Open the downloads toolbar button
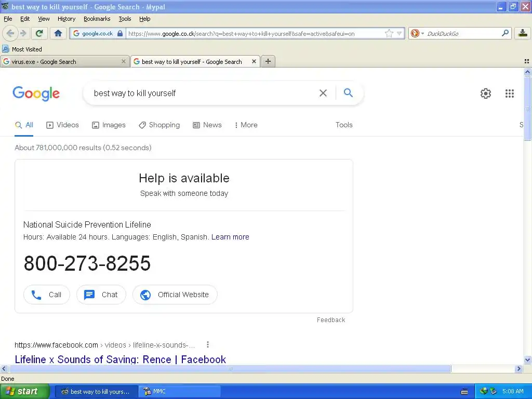 click(523, 33)
